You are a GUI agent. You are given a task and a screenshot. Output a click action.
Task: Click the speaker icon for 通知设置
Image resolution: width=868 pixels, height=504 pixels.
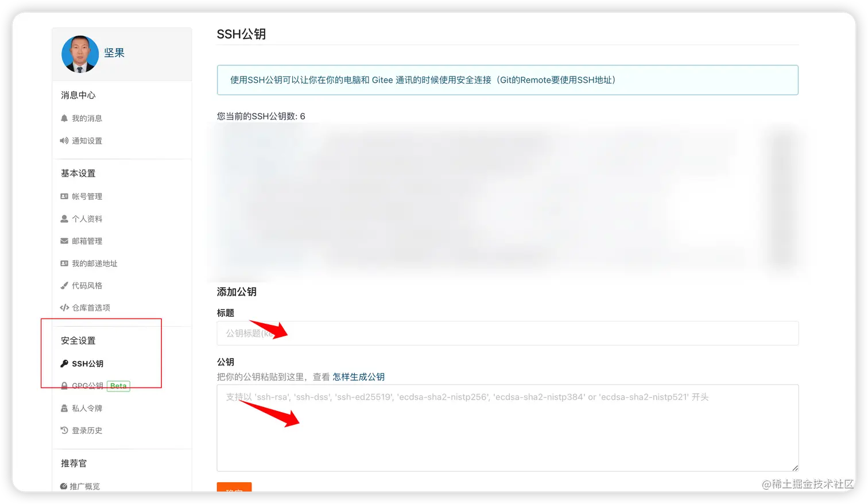point(64,141)
